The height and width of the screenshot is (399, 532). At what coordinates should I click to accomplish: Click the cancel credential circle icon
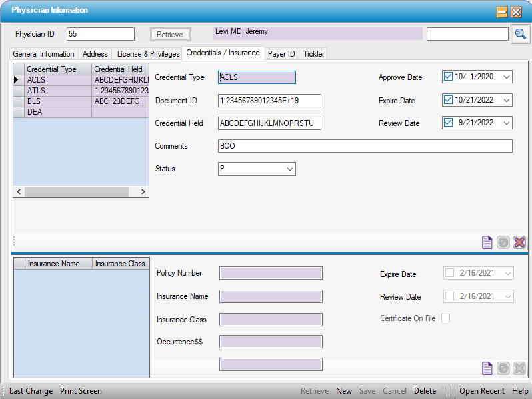tap(503, 242)
